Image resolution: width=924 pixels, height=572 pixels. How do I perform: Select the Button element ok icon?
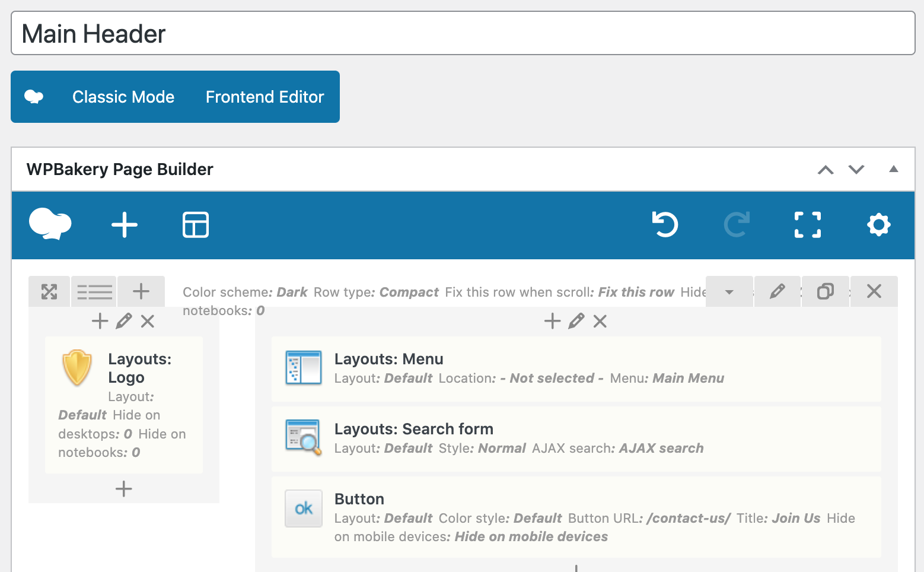coord(304,509)
